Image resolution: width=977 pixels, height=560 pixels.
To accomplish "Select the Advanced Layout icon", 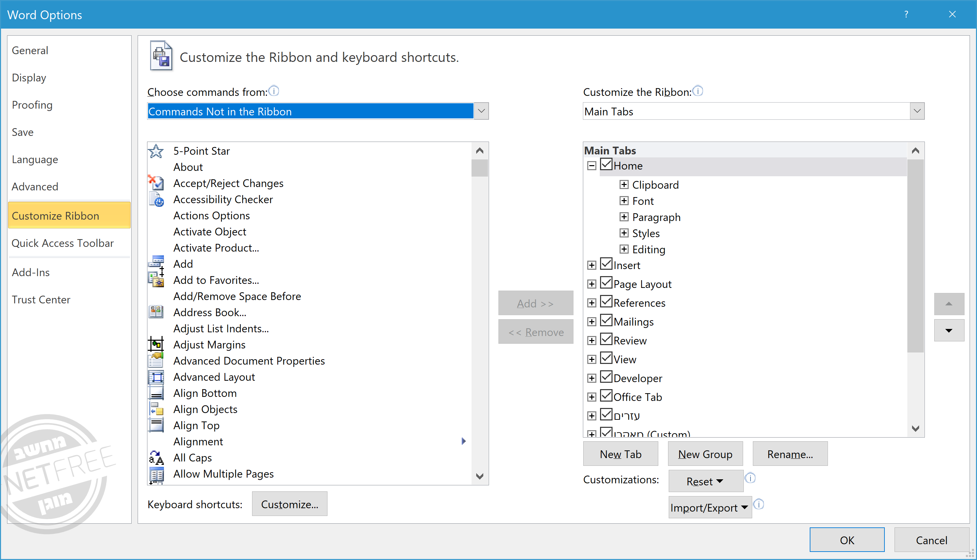I will 156,377.
